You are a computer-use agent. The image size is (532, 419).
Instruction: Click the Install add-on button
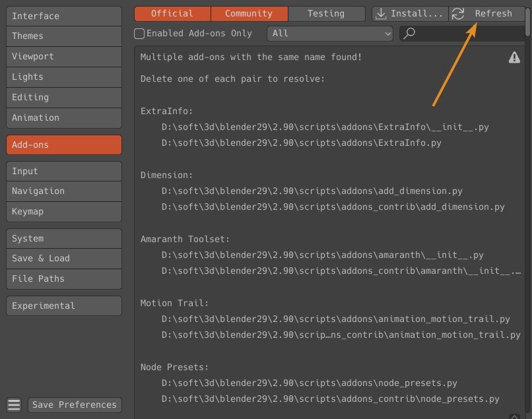click(x=410, y=13)
